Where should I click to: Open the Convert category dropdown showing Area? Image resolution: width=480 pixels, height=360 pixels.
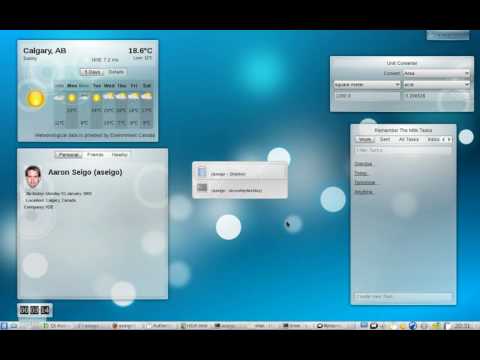point(436,73)
